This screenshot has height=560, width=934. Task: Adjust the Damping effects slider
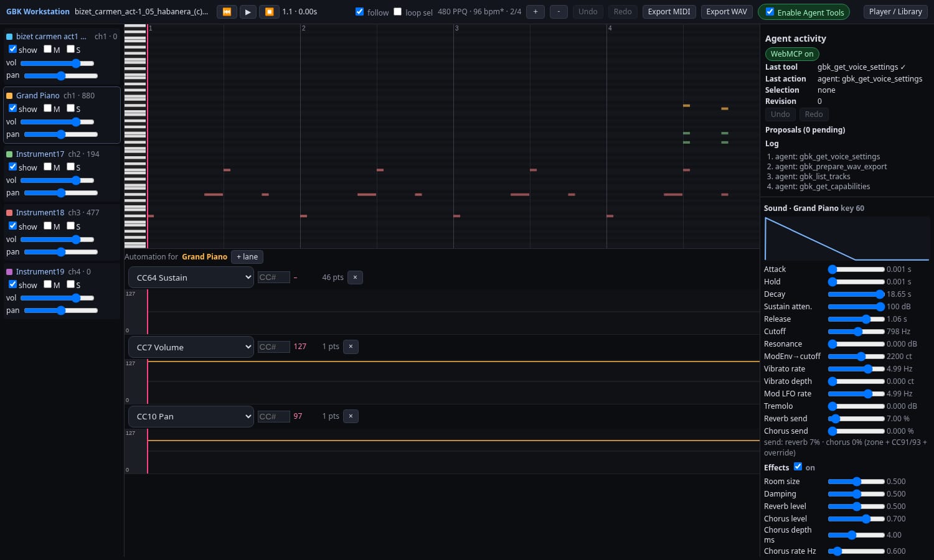(x=856, y=494)
